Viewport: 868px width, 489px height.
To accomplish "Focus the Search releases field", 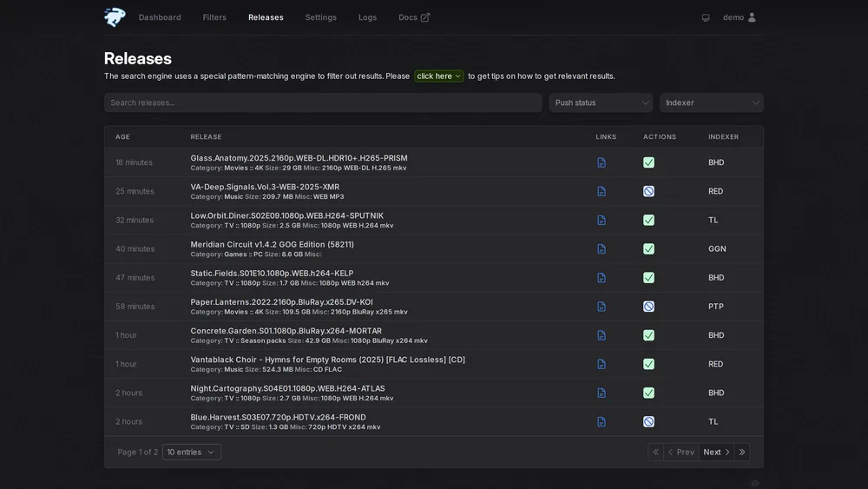I will click(323, 102).
